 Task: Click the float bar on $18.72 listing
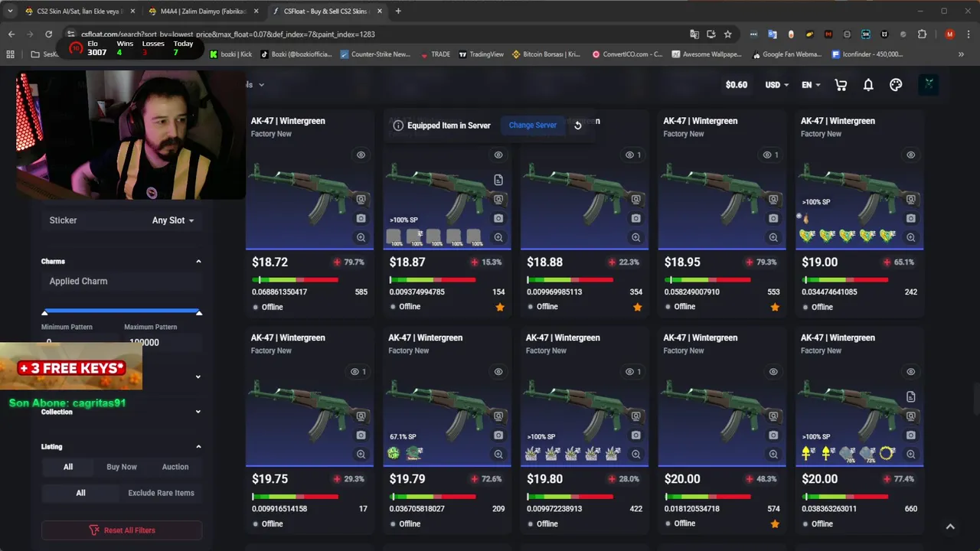click(x=296, y=280)
